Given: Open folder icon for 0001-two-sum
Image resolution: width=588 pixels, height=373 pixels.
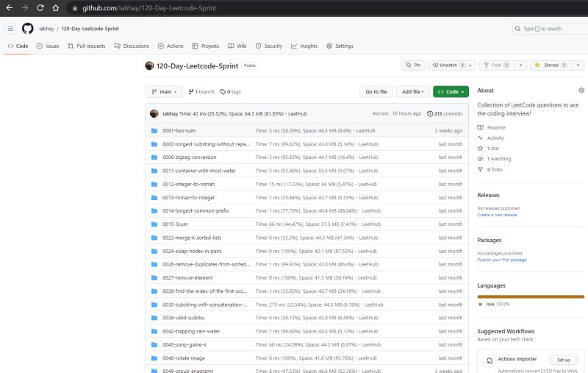Looking at the screenshot, I should tap(154, 131).
